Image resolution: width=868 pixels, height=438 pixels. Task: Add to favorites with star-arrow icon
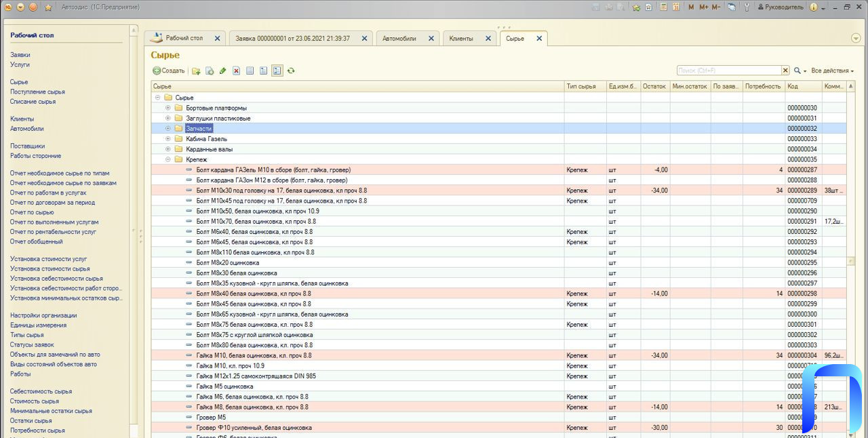(636, 7)
